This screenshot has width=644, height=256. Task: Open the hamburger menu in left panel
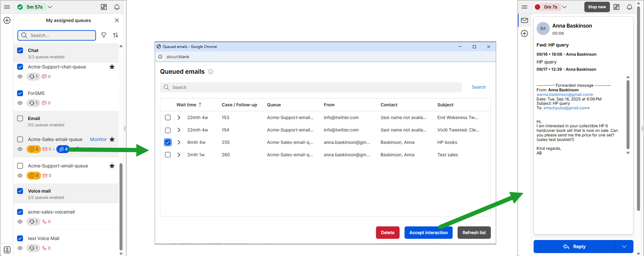tap(7, 7)
